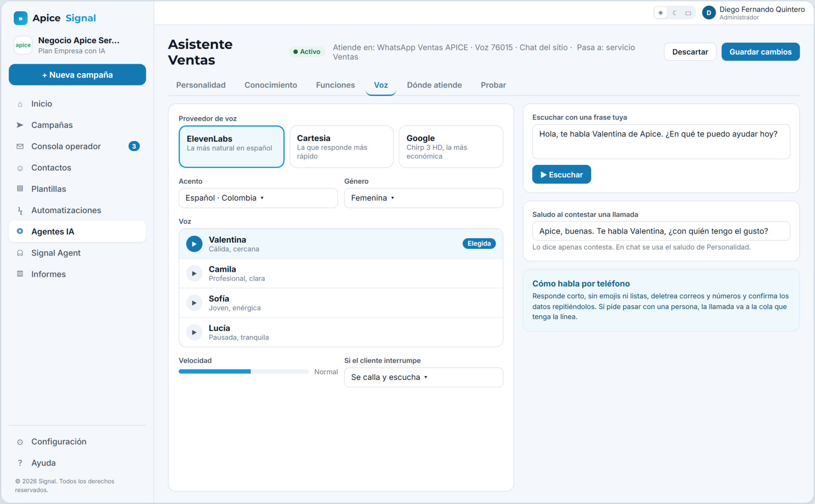This screenshot has height=504, width=815.
Task: Open the Acento dropdown
Action: (x=258, y=198)
